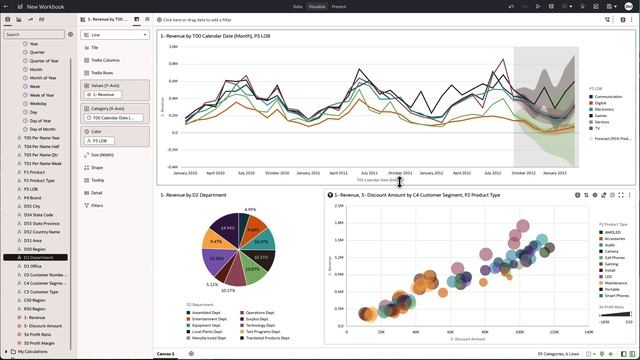Image resolution: width=640 pixels, height=360 pixels.
Task: Click the add canvas plus icon
Action: click(191, 353)
